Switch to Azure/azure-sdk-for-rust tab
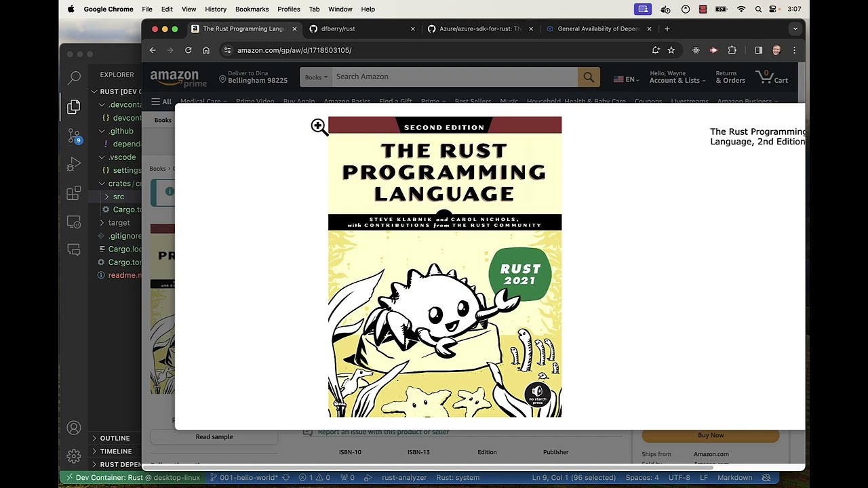This screenshot has height=488, width=868. pyautogui.click(x=480, y=29)
